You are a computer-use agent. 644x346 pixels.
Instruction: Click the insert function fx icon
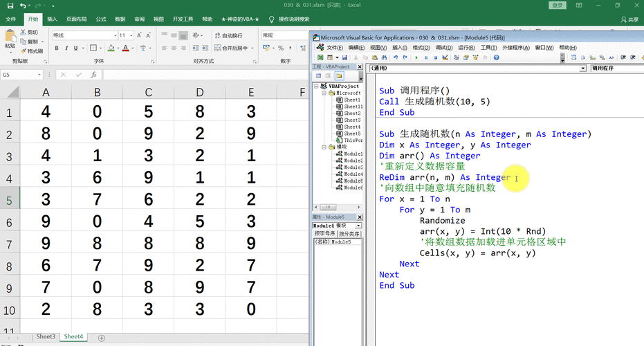click(x=93, y=74)
